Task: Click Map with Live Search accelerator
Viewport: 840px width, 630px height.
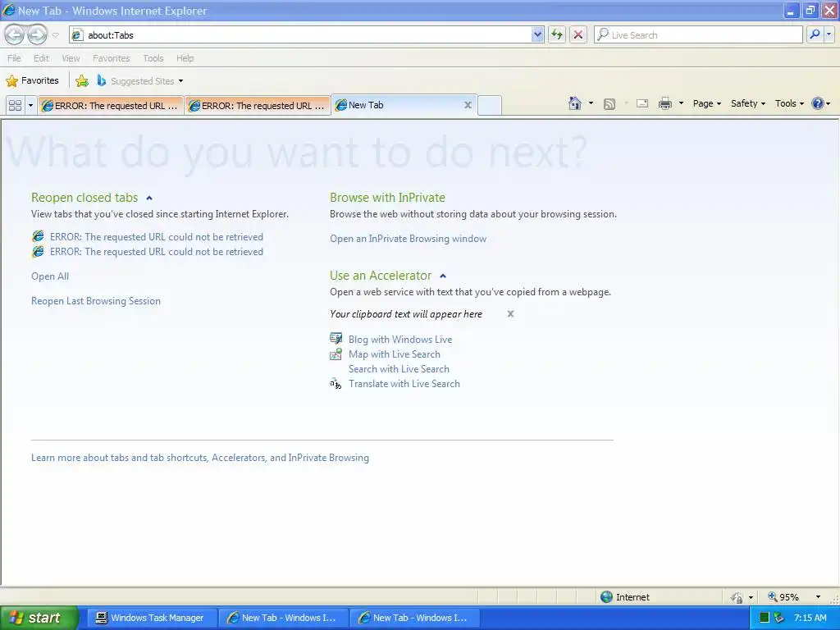Action: pyautogui.click(x=395, y=354)
